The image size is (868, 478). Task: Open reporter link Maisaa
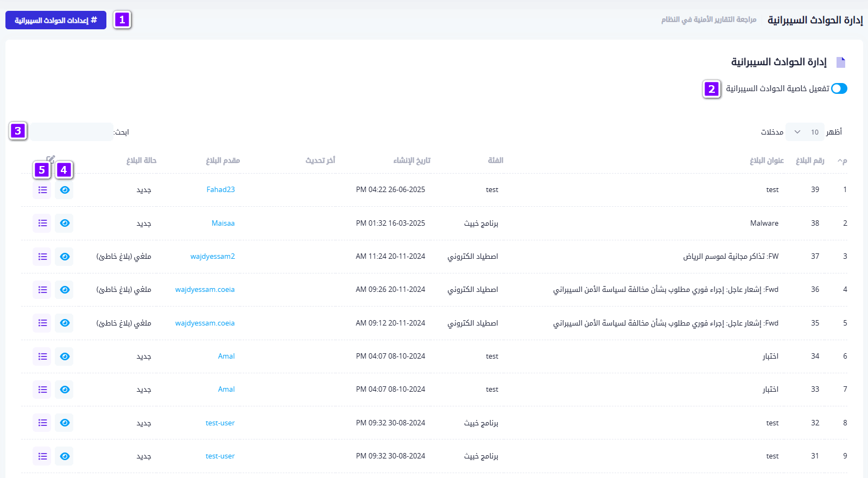223,223
